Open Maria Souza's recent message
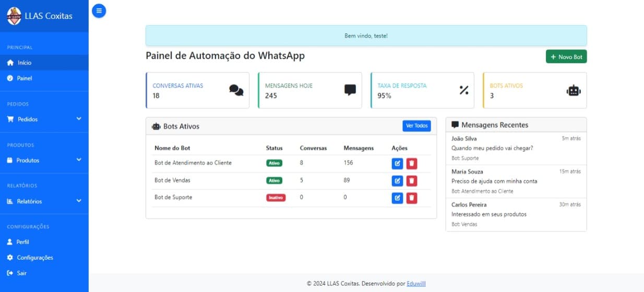This screenshot has width=644, height=292. click(516, 181)
